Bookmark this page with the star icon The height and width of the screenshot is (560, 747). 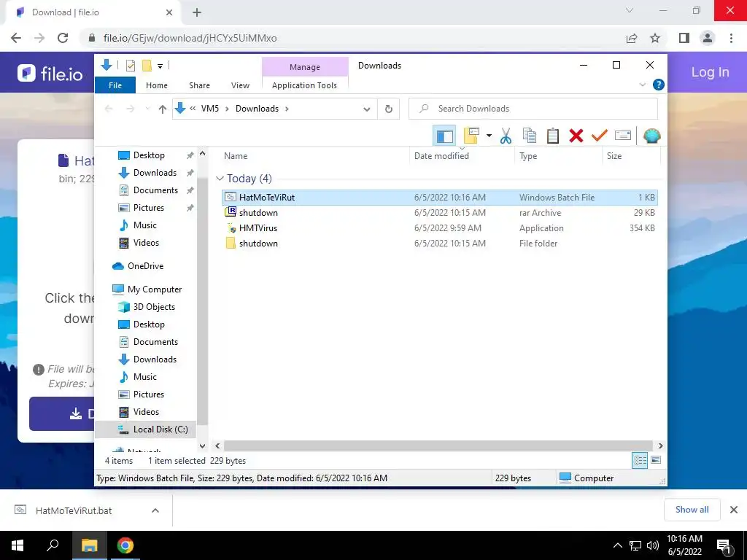point(655,38)
